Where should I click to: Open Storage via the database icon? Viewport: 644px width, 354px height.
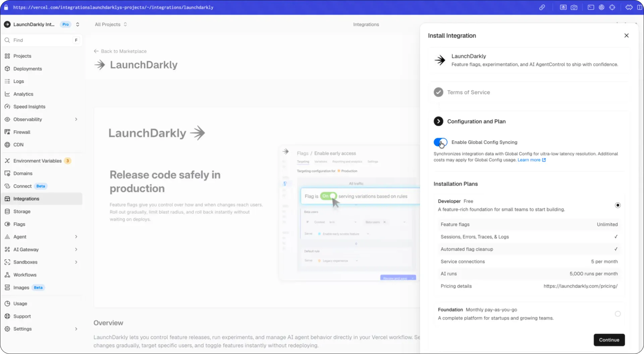[7, 212]
